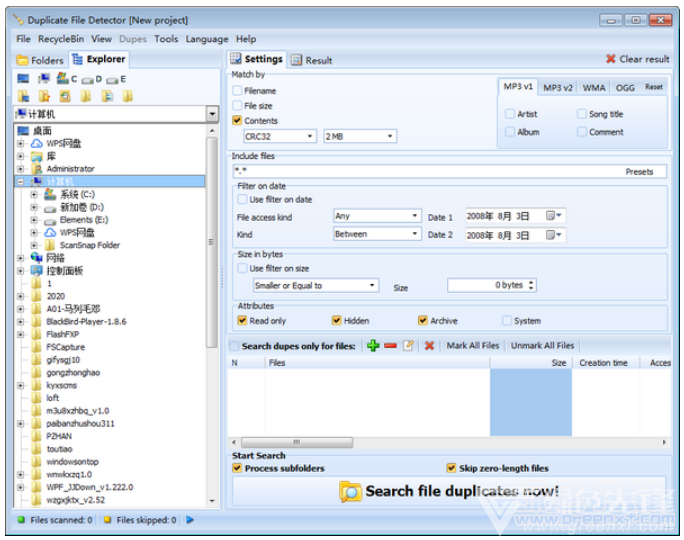Click the Presets button

(639, 171)
